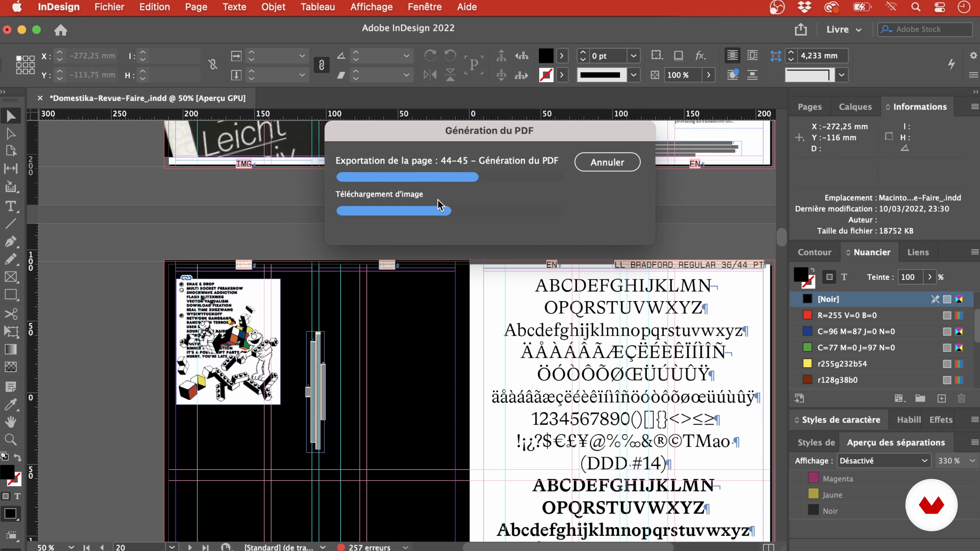Open the Informations panel menu
This screenshot has width=980, height=551.
974,107
